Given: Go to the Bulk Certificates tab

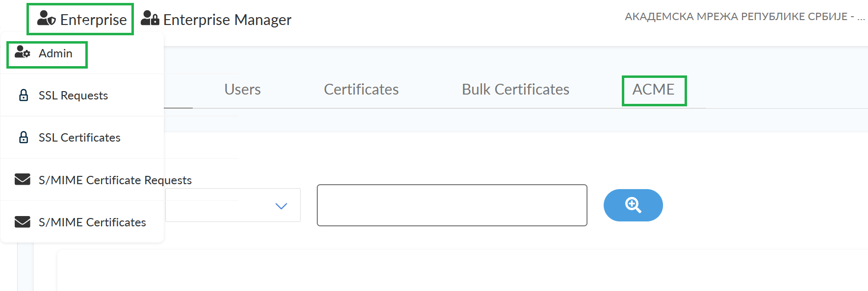Looking at the screenshot, I should coord(515,90).
